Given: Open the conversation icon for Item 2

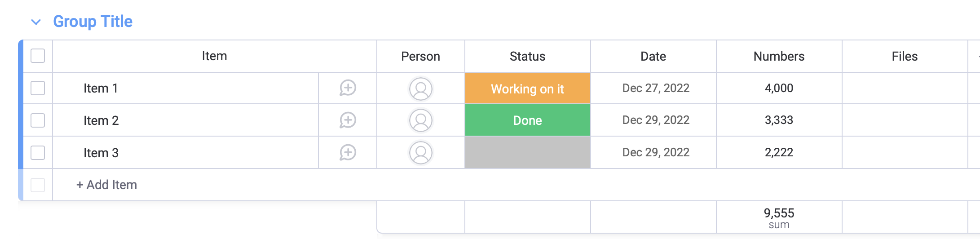Looking at the screenshot, I should pos(348,120).
